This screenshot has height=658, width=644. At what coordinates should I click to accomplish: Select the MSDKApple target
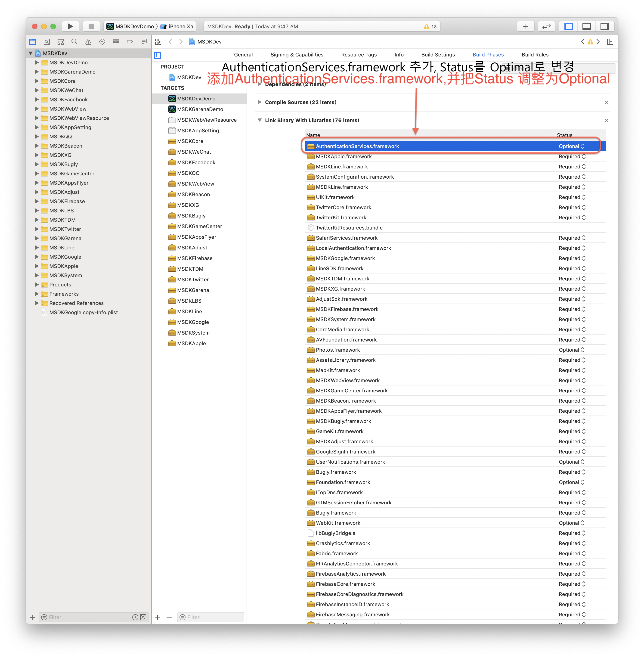[200, 343]
